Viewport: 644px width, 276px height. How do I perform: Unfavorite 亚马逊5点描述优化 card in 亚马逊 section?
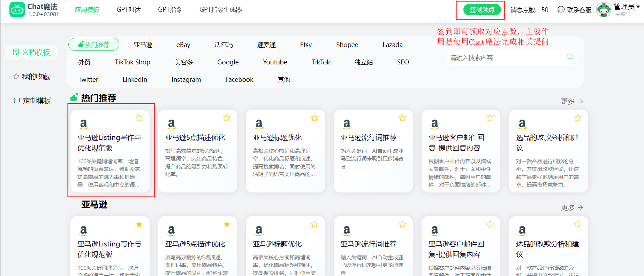pyautogui.click(x=227, y=224)
